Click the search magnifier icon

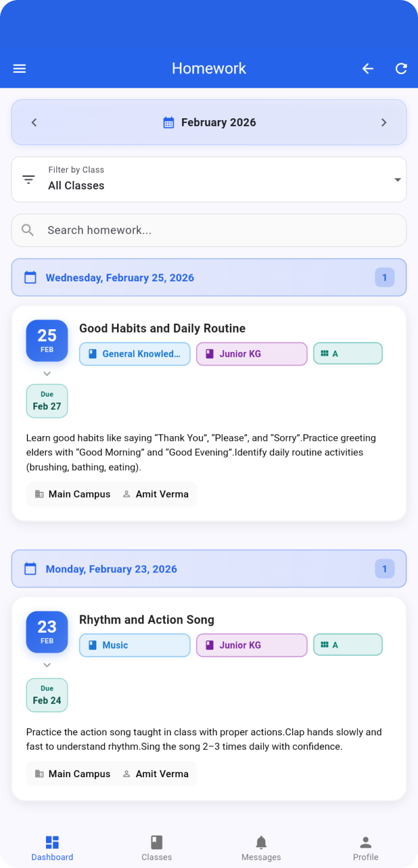(27, 230)
